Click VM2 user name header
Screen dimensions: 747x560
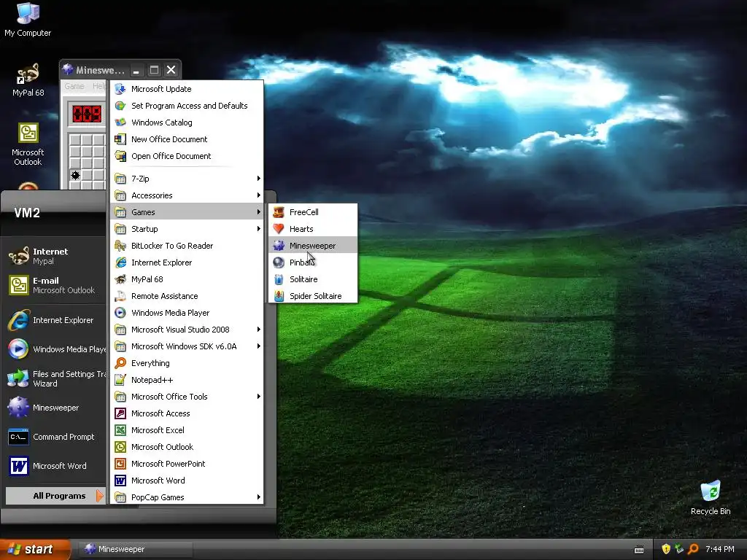point(27,213)
